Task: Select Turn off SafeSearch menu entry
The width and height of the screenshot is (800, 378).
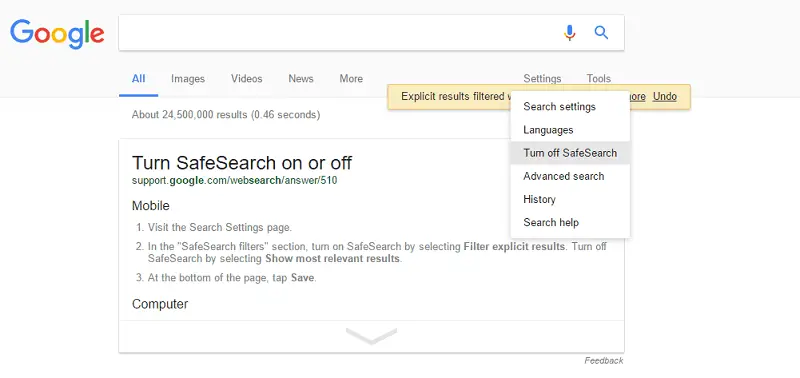Action: [570, 153]
